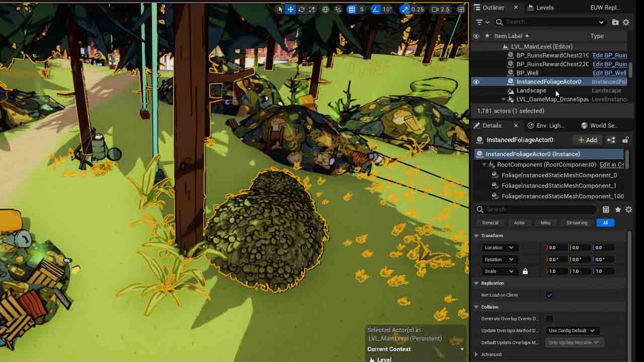Toggle world/local coordinate space globe
644x362 pixels.
tap(326, 10)
